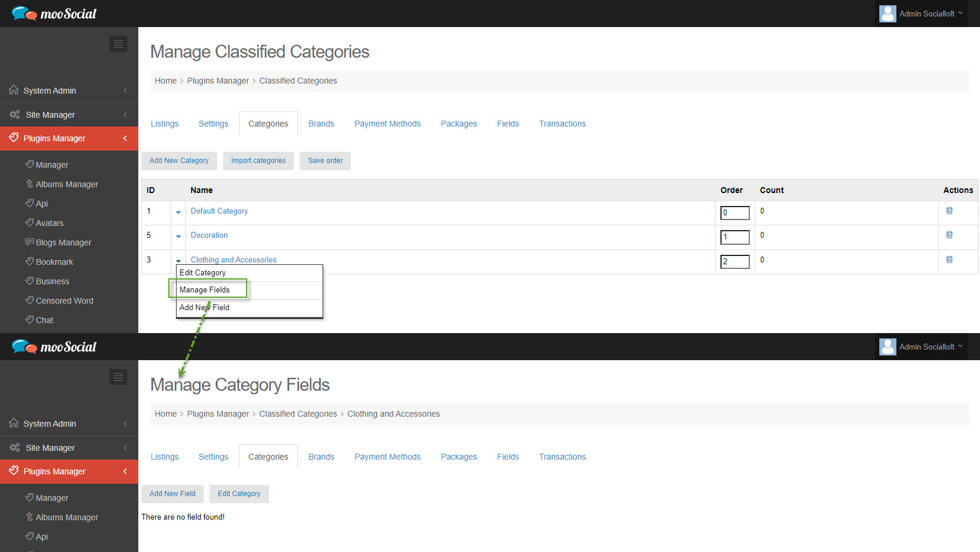Open Censored Word in sidebar
This screenshot has height=552, width=980.
click(x=64, y=301)
